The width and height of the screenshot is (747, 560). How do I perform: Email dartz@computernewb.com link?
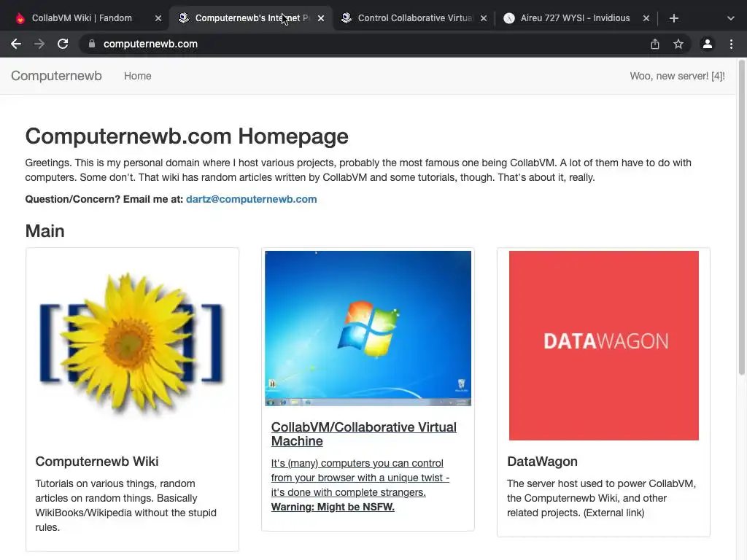coord(251,199)
